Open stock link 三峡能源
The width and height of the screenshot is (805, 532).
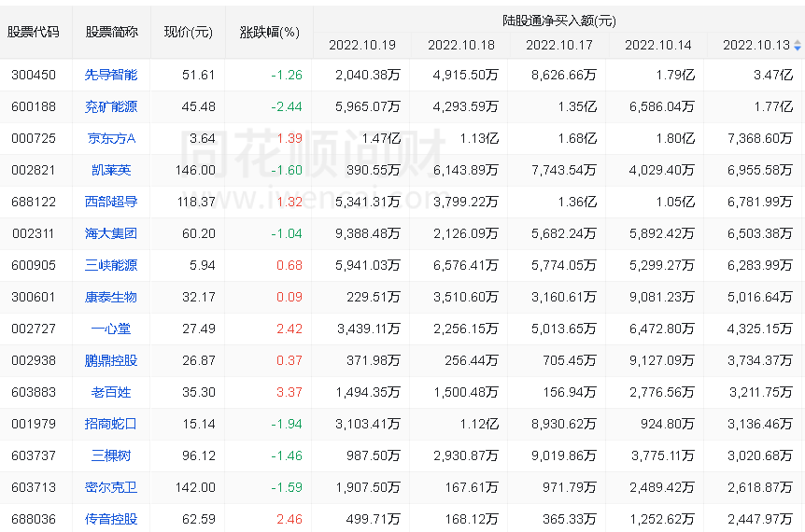pos(111,265)
